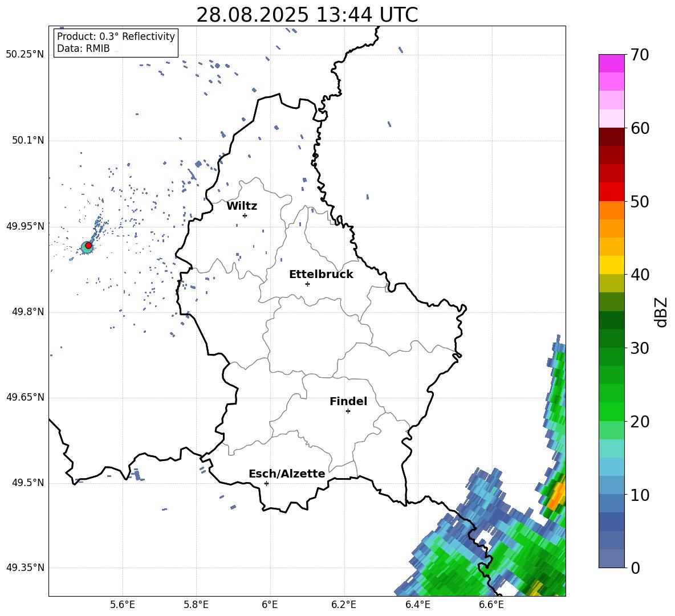
Task: Click the 49.65°N latitude label
Action: (25, 397)
